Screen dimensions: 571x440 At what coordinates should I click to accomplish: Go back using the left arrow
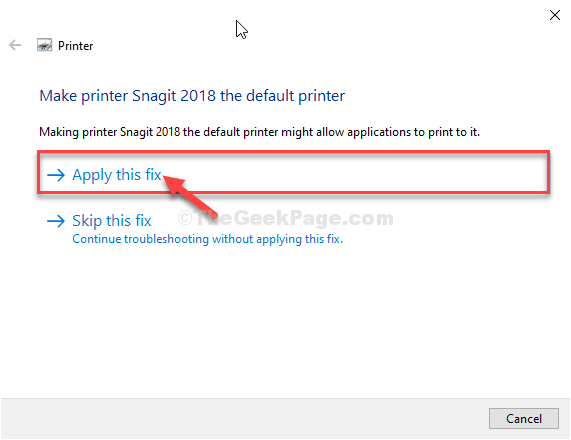[x=15, y=46]
